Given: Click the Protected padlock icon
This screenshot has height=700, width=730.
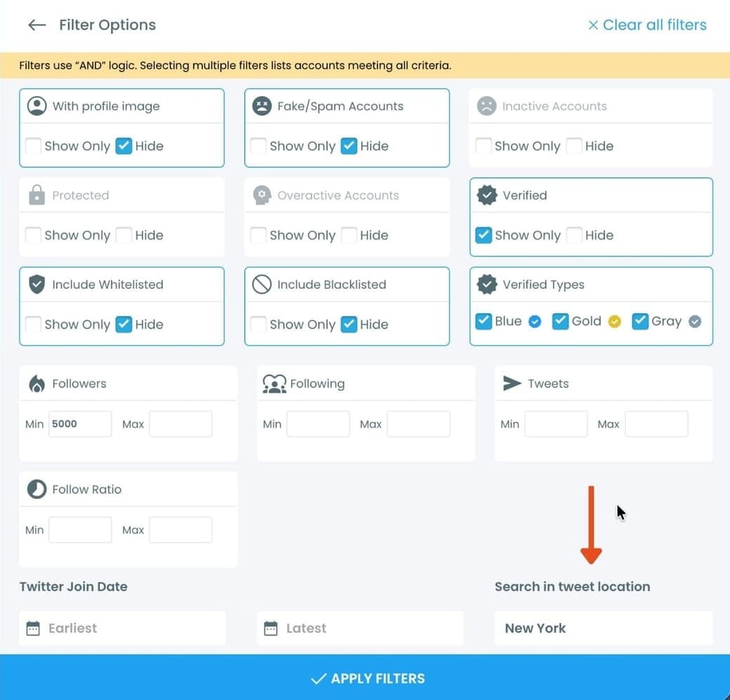Looking at the screenshot, I should [x=37, y=195].
